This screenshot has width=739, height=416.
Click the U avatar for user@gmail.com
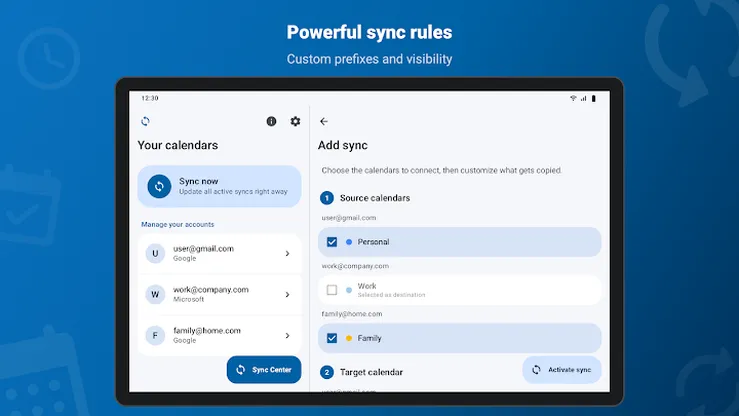[x=155, y=253]
